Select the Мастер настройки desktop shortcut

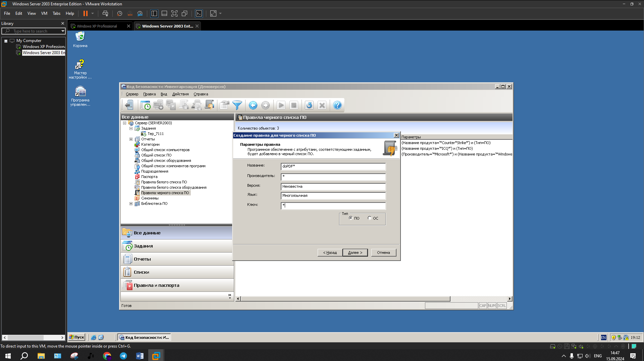pyautogui.click(x=80, y=69)
